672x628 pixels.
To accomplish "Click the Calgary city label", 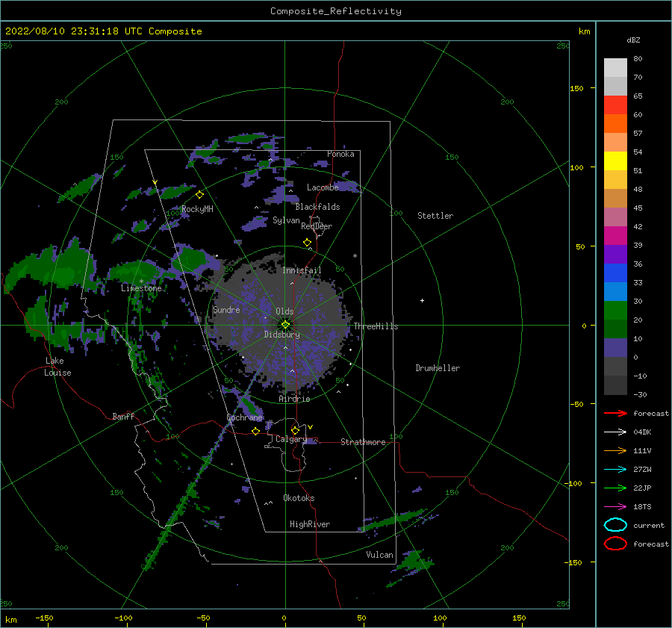I will coord(291,439).
